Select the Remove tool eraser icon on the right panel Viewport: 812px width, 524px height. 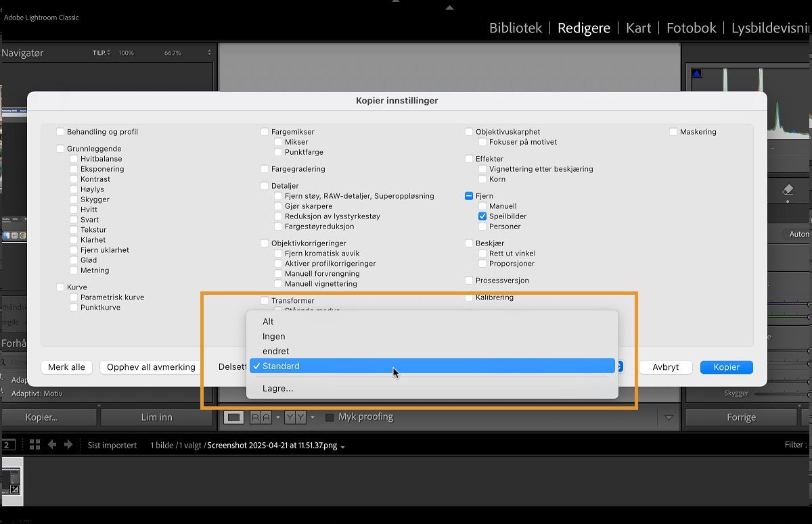coord(787,191)
